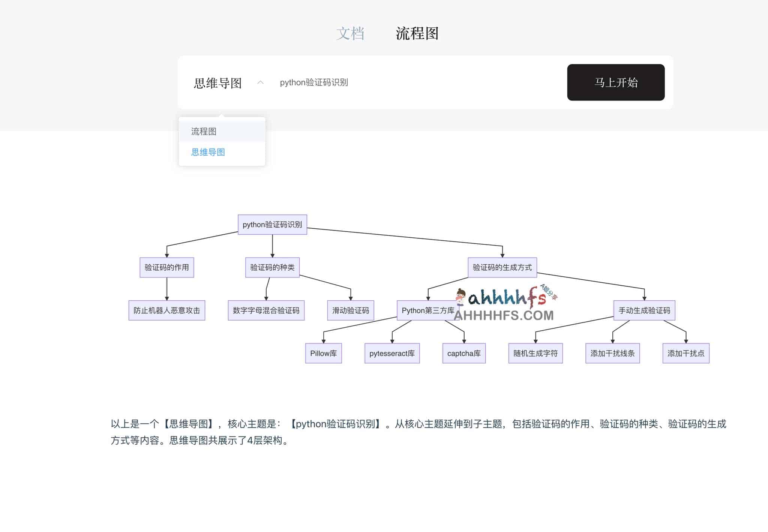Click the 验证码的生成方式 node
This screenshot has height=532, width=768.
pyautogui.click(x=503, y=267)
